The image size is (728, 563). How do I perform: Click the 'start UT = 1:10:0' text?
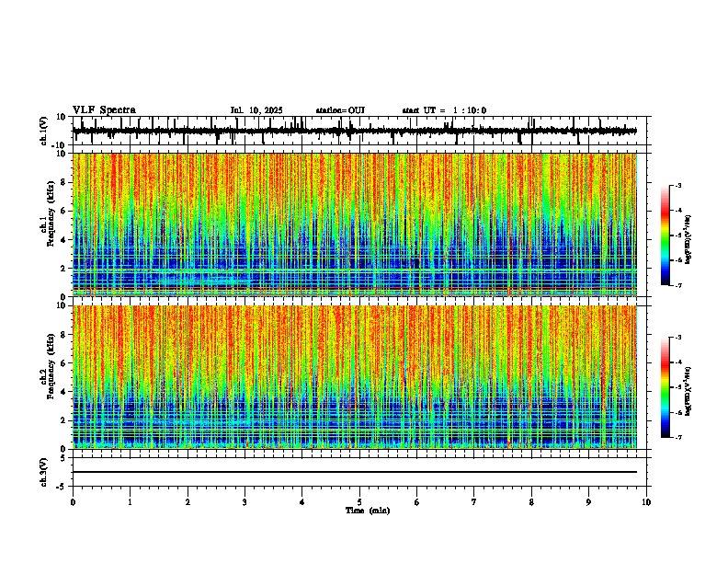click(x=444, y=110)
